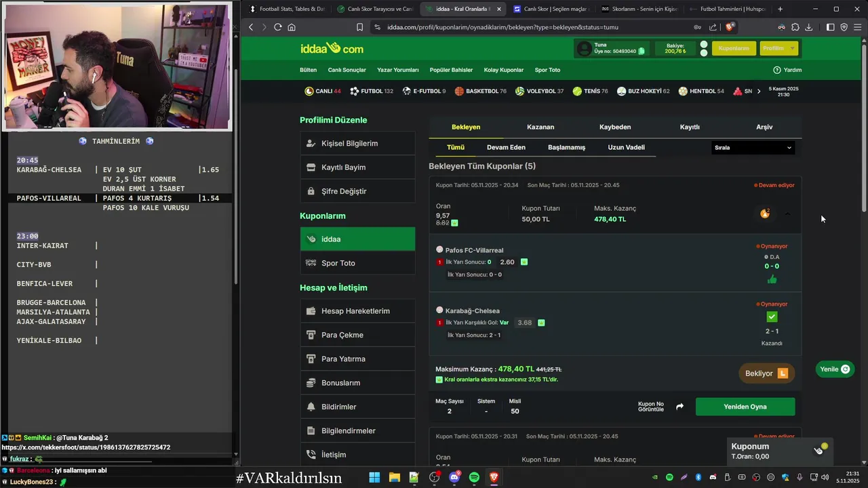Open the Arşiv tab
Viewport: 868px width, 488px height.
pos(764,127)
